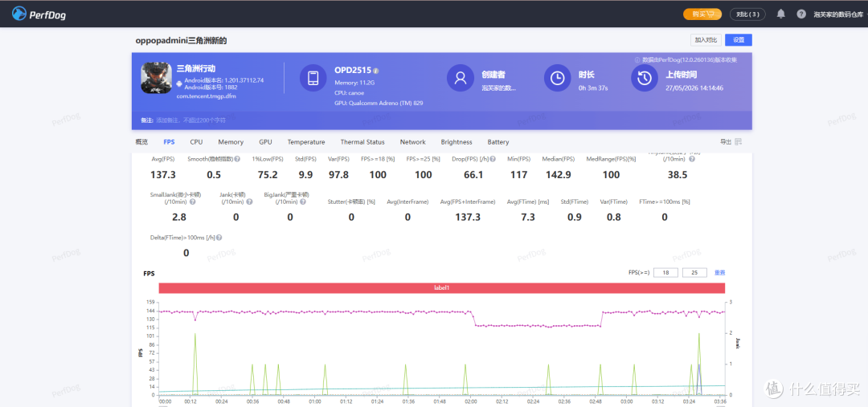Click the info icon beside OPD2515
This screenshot has width=868, height=407.
pyautogui.click(x=376, y=71)
